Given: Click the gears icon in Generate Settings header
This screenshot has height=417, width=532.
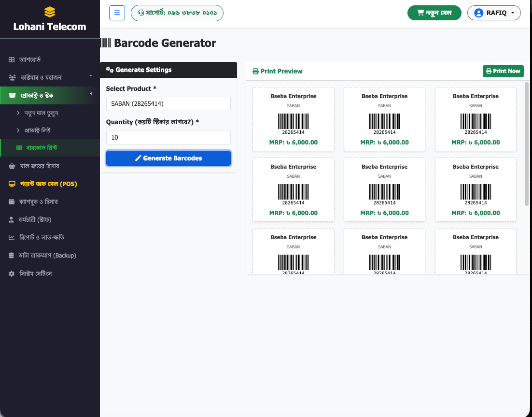Looking at the screenshot, I should [110, 70].
